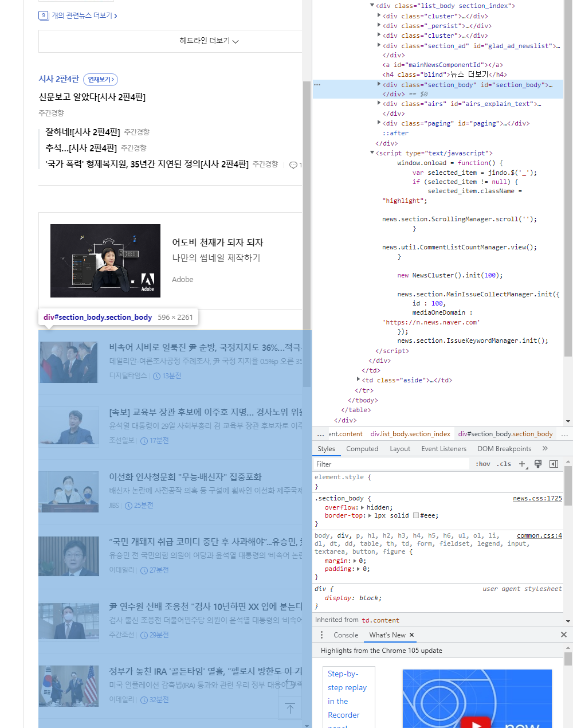Image resolution: width=573 pixels, height=728 pixels.
Task: Select div#section_body.section_body breadcrumb
Action: (x=505, y=434)
